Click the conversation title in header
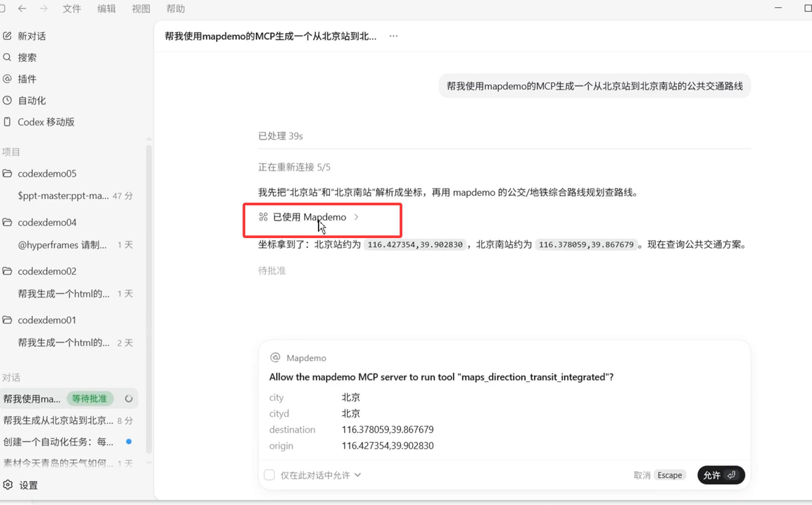 tap(270, 36)
